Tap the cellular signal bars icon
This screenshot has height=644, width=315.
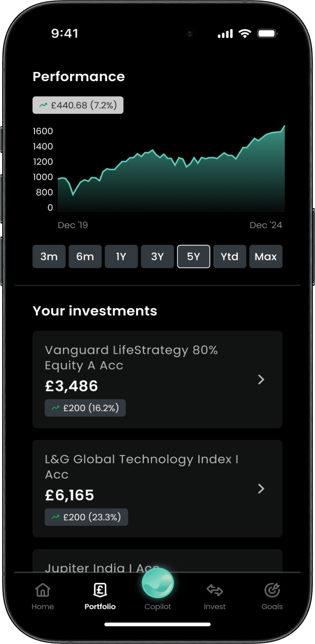(225, 34)
